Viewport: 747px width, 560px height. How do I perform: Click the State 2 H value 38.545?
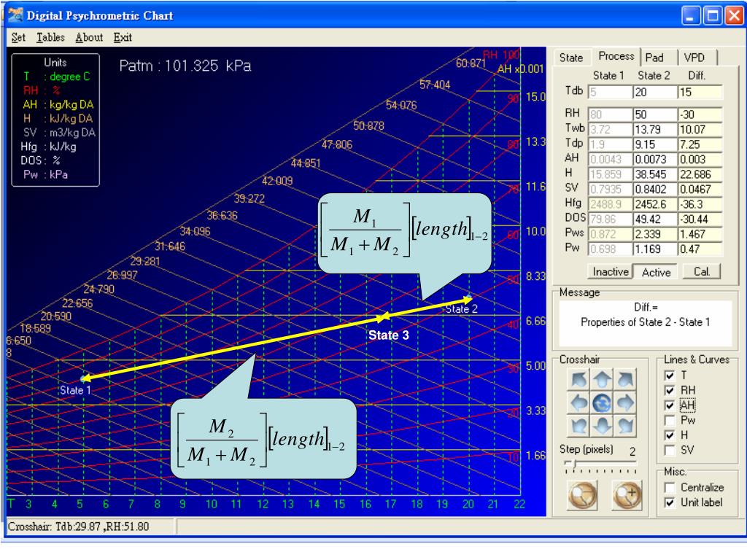pyautogui.click(x=655, y=175)
